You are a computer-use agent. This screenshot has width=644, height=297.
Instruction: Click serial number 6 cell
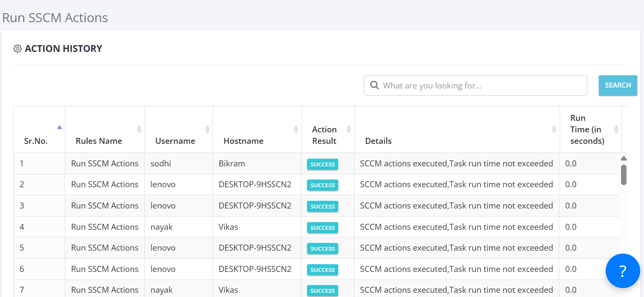[x=39, y=269]
